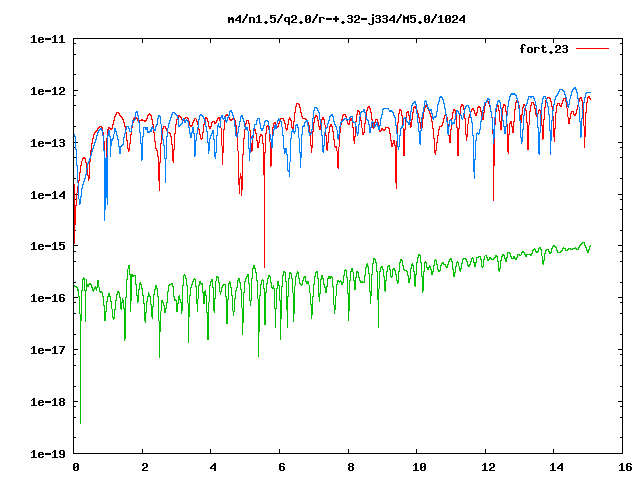Click the x-axis label 6
The height and width of the screenshot is (480, 640).
(x=282, y=467)
